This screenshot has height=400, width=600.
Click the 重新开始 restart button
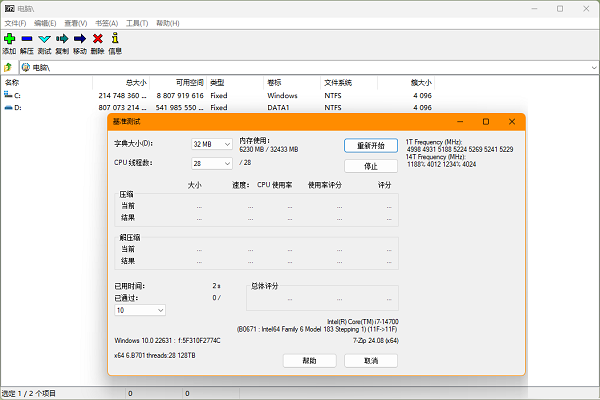click(x=370, y=145)
